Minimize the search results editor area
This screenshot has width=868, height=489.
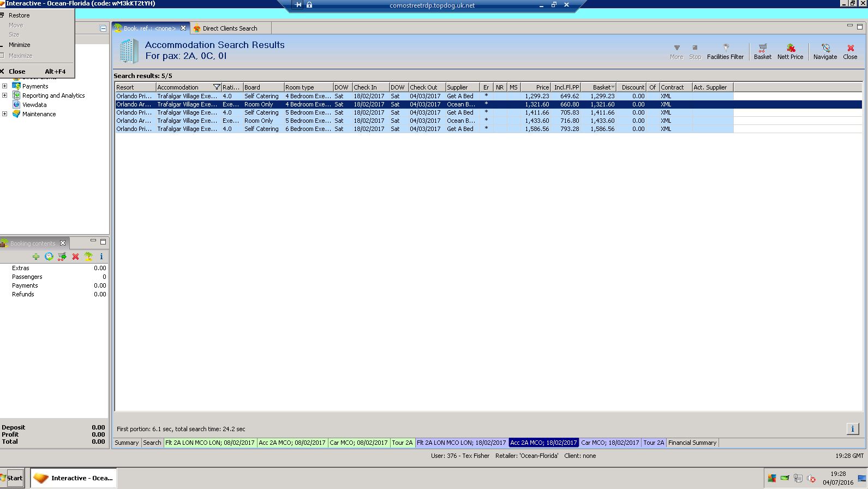850,26
